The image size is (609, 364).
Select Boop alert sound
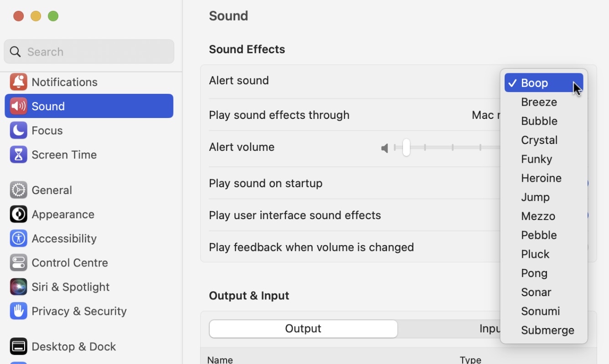click(544, 83)
